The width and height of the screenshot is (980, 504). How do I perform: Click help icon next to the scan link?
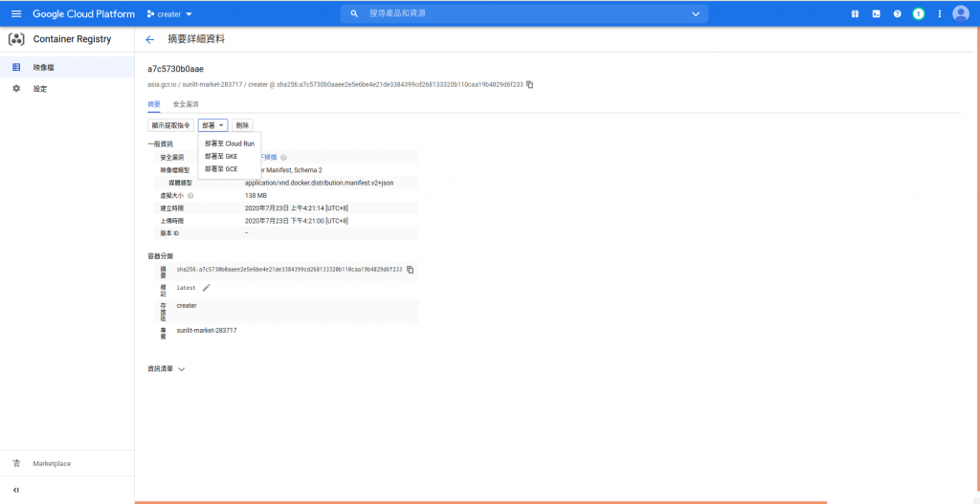[283, 158]
